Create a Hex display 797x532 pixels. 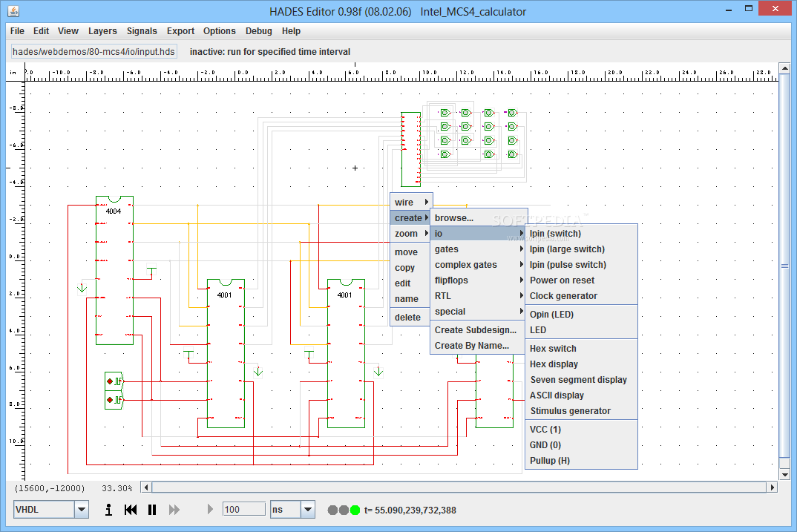tap(581, 364)
